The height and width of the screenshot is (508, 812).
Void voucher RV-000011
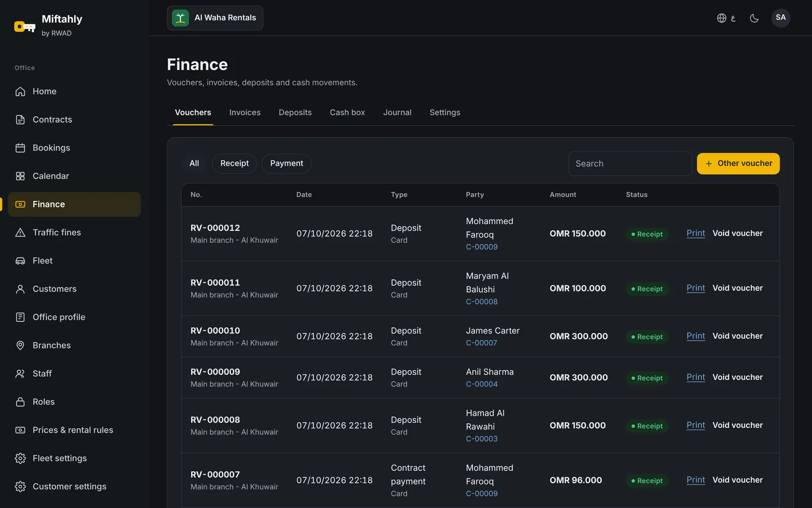pyautogui.click(x=738, y=288)
